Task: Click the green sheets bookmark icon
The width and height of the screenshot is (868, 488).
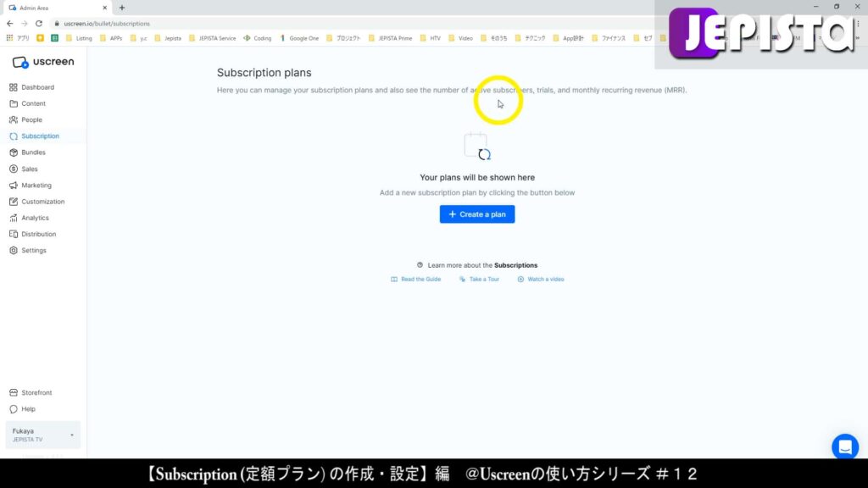Action: [x=55, y=38]
